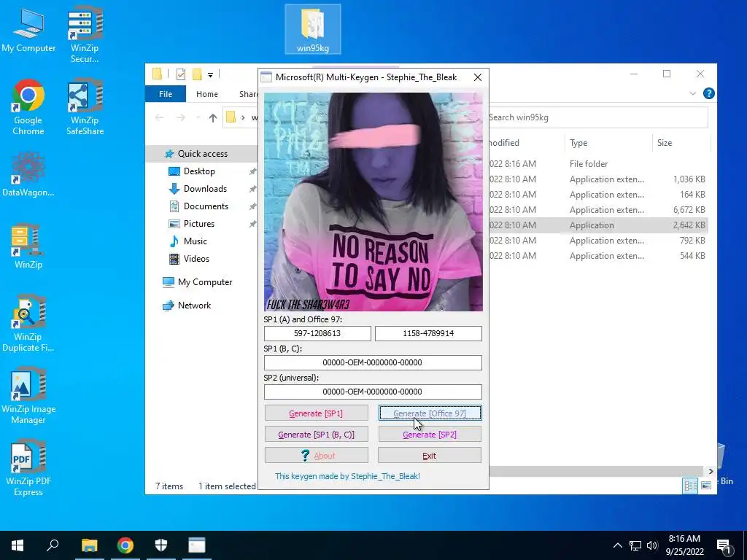Select Quick access in navigation pane
The width and height of the screenshot is (747, 560).
coord(203,154)
